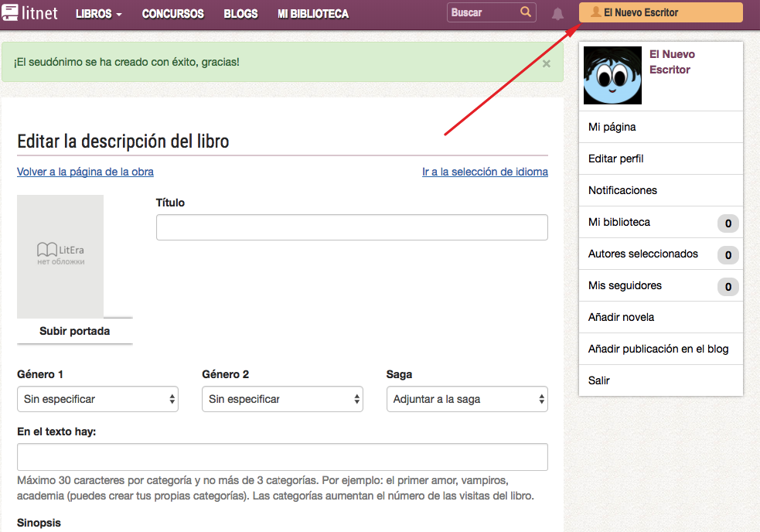Open the LIBROS dropdown menu
760x532 pixels.
pyautogui.click(x=98, y=14)
